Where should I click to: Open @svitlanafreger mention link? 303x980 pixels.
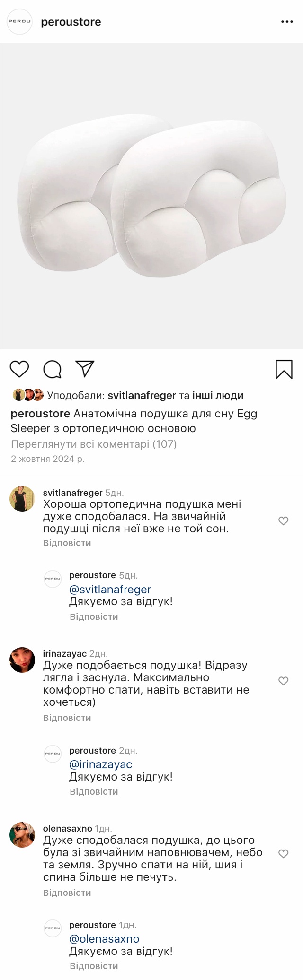(110, 590)
